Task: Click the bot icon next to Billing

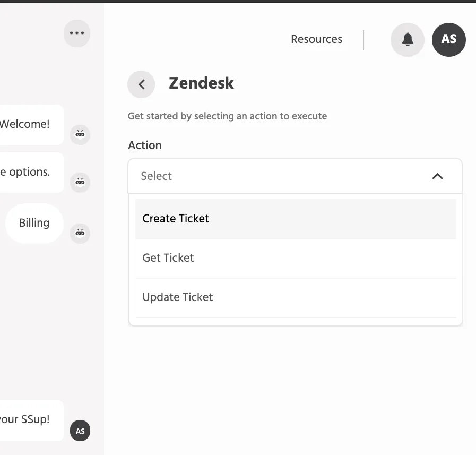Action: coord(80,233)
